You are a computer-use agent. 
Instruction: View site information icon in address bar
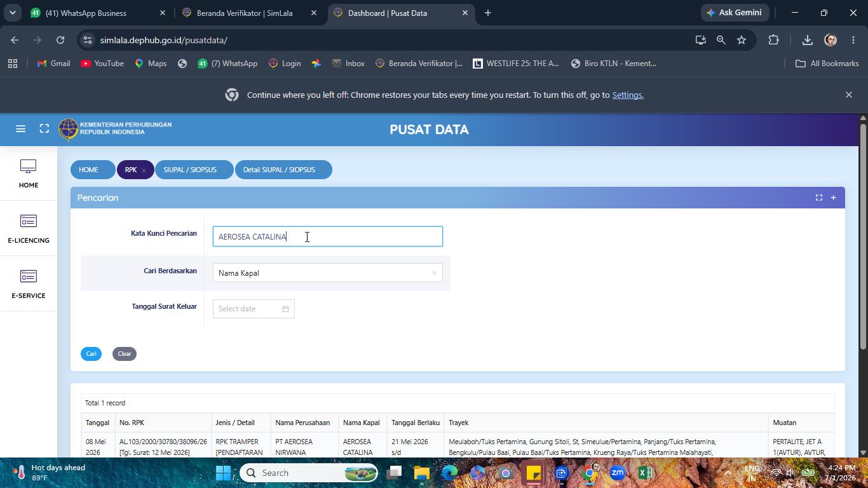coord(88,40)
